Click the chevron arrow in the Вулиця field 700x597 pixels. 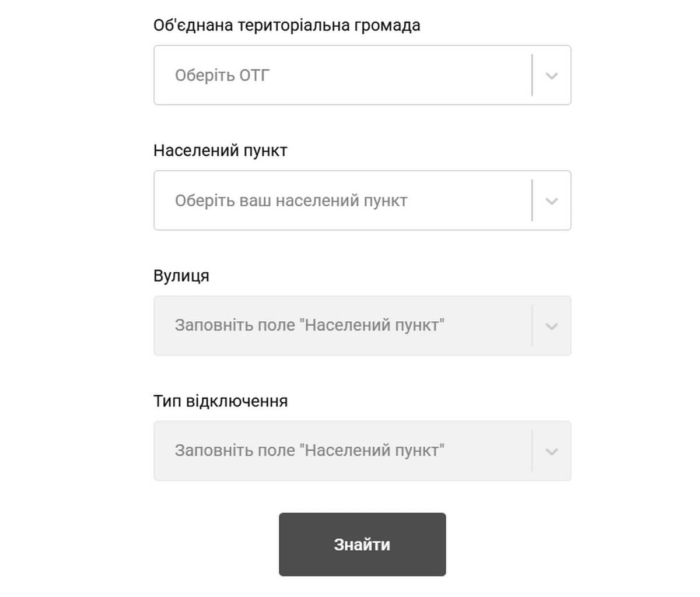551,326
